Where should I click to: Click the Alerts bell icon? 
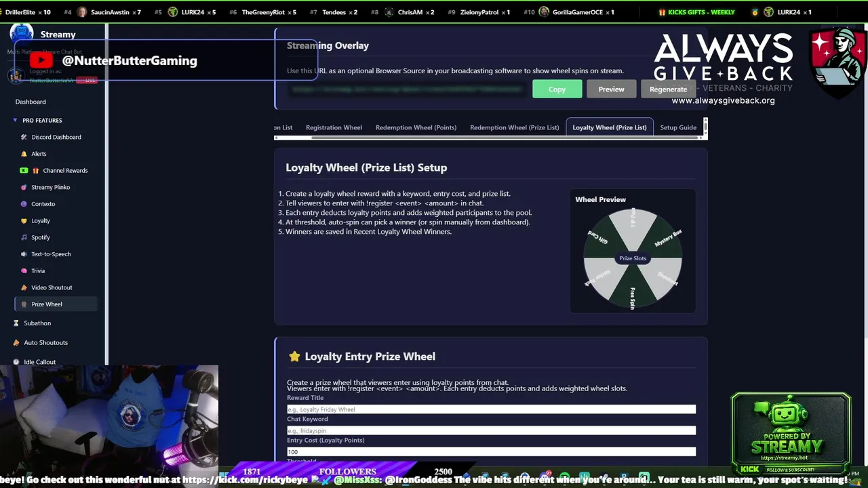(24, 154)
